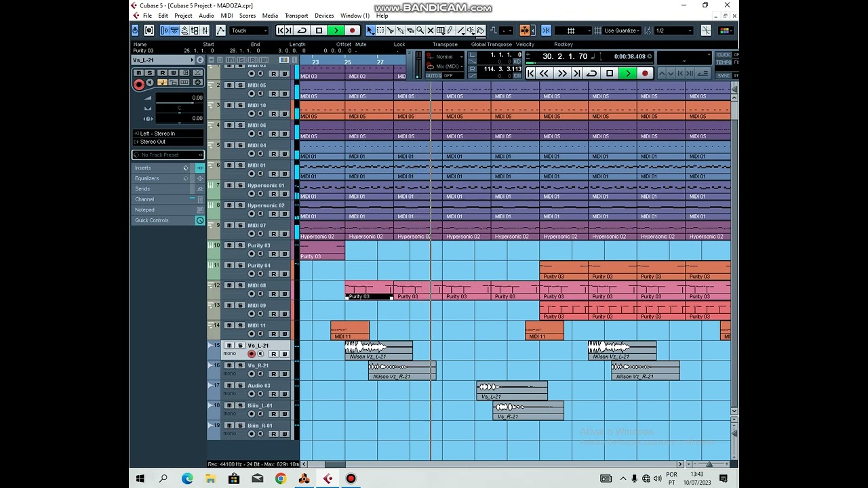Open the Mix (MIDI) cycle record dropdown

click(x=445, y=66)
